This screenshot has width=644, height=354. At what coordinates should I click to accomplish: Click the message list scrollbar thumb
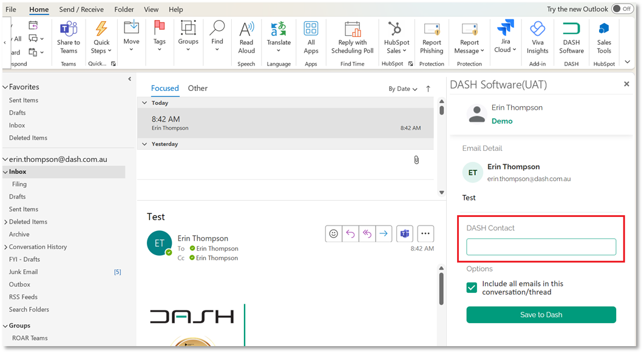tap(441, 110)
